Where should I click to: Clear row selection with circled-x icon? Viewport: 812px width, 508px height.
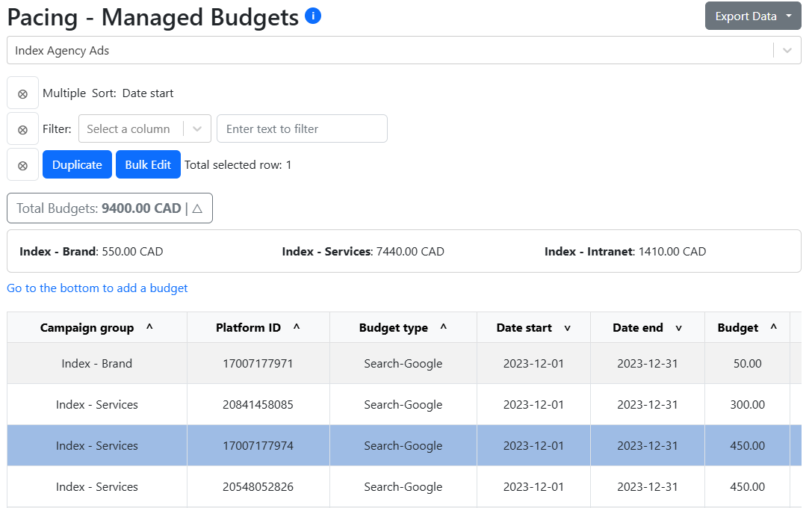point(23,164)
